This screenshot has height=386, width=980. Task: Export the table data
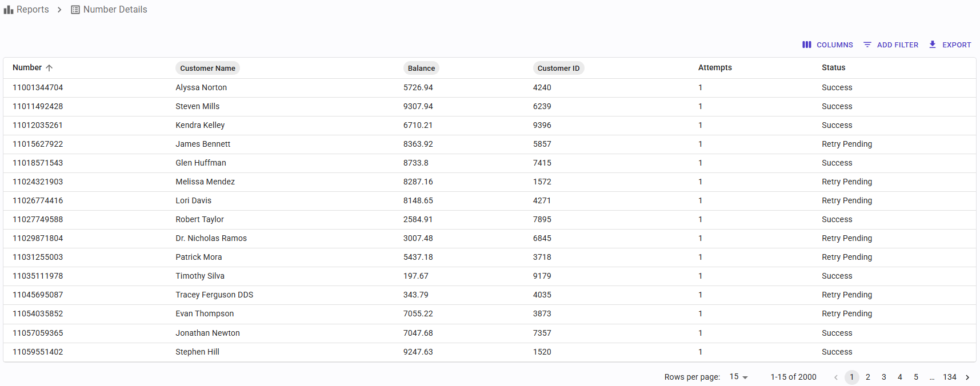(950, 45)
